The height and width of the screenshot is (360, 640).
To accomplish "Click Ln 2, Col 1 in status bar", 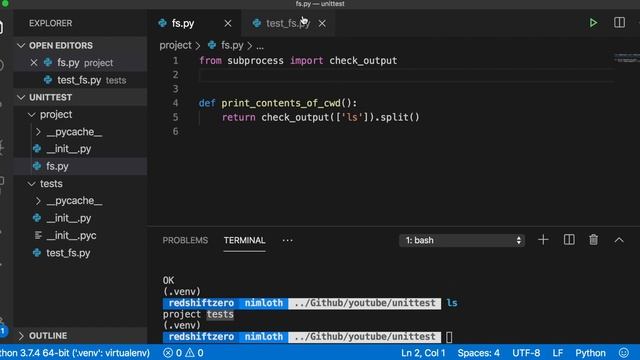I will pos(423,353).
